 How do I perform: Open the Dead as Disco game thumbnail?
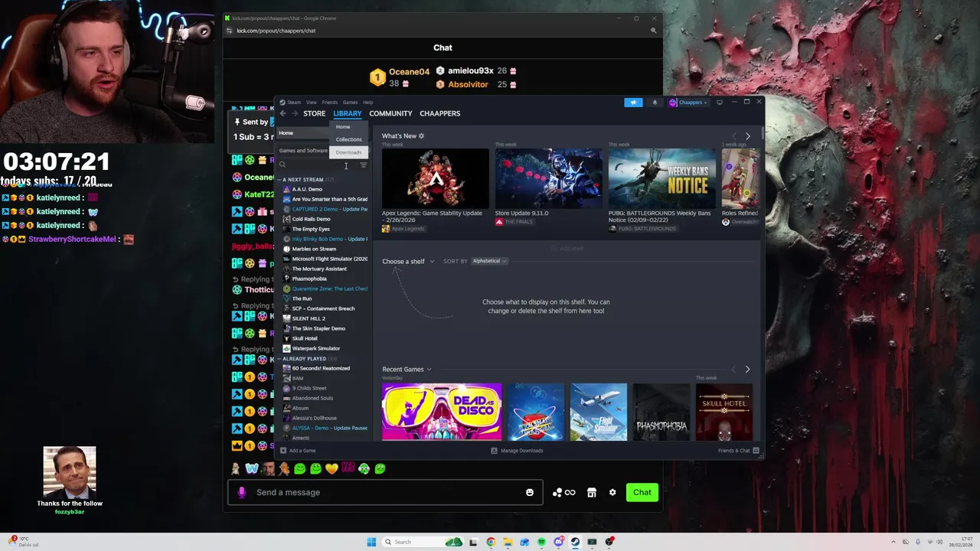pos(442,412)
